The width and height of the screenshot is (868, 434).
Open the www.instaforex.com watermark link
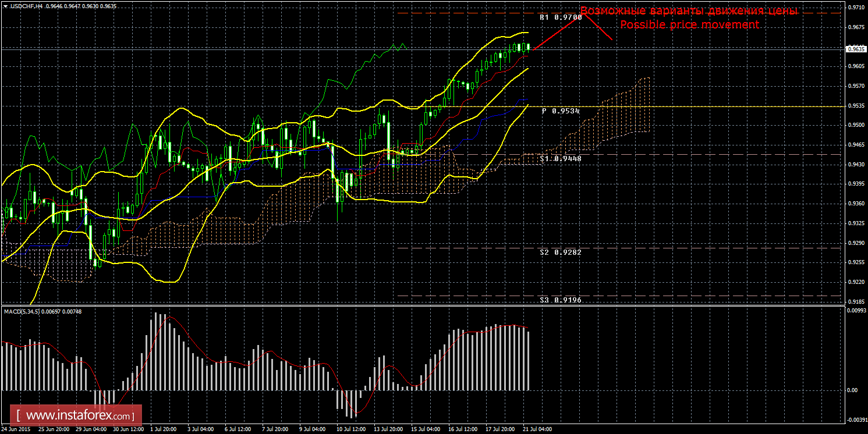pos(79,416)
